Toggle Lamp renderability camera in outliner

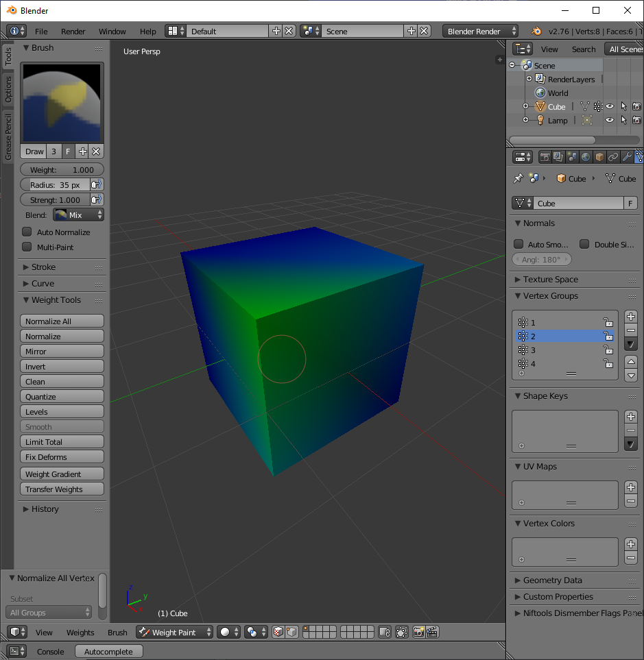click(x=637, y=121)
